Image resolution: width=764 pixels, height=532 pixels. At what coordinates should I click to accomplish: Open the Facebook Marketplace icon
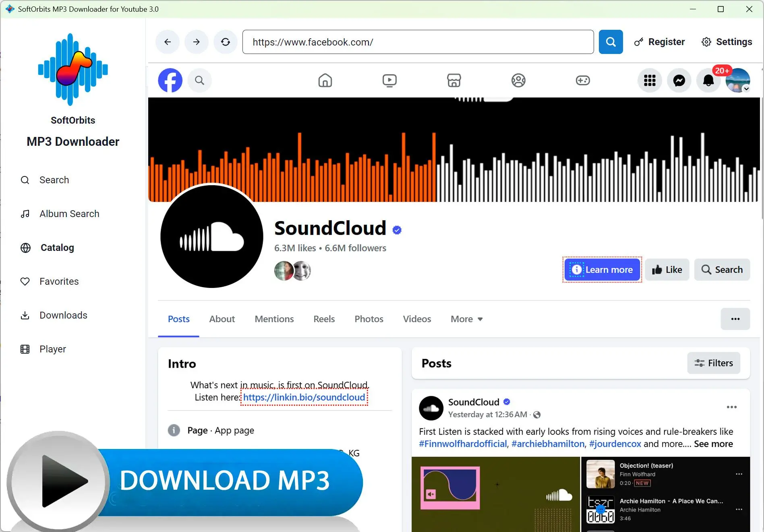point(454,80)
